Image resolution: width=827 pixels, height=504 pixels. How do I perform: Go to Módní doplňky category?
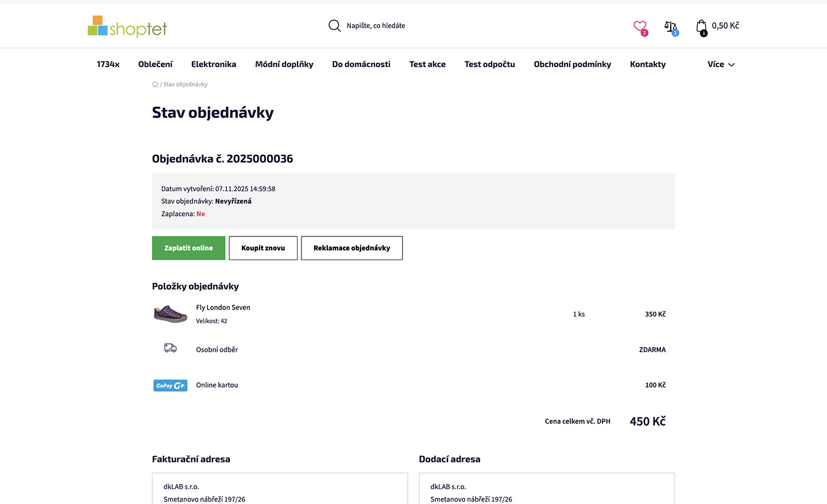point(284,64)
